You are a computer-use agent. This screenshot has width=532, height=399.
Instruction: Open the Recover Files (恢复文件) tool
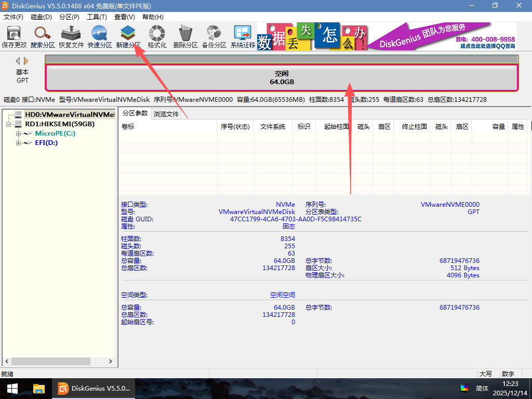[71, 36]
